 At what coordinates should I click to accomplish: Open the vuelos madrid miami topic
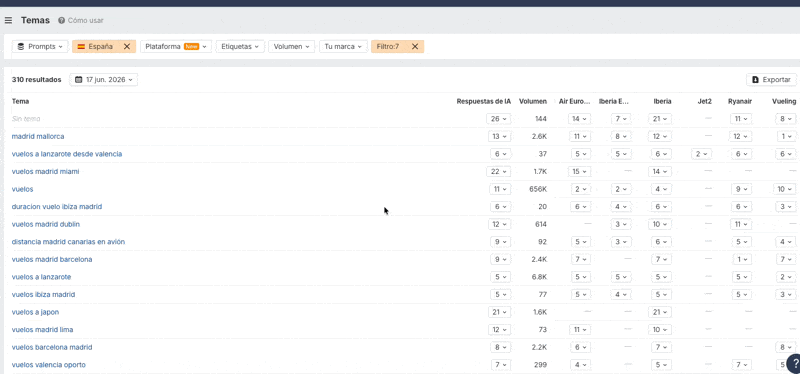tap(45, 171)
